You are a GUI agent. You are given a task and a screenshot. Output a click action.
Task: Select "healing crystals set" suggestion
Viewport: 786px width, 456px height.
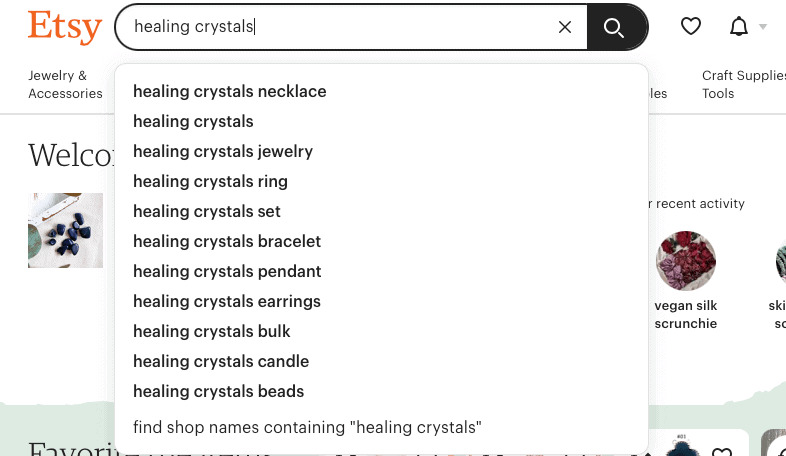click(207, 211)
